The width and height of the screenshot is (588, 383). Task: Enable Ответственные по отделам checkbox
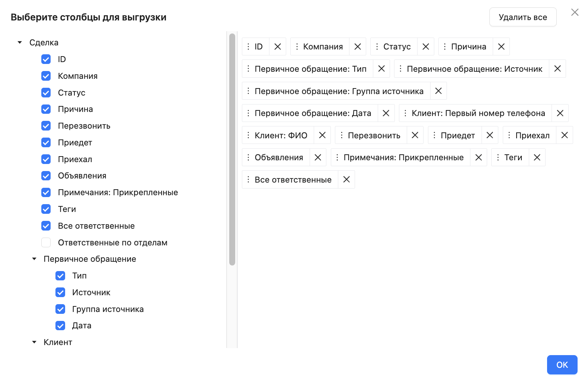click(46, 242)
